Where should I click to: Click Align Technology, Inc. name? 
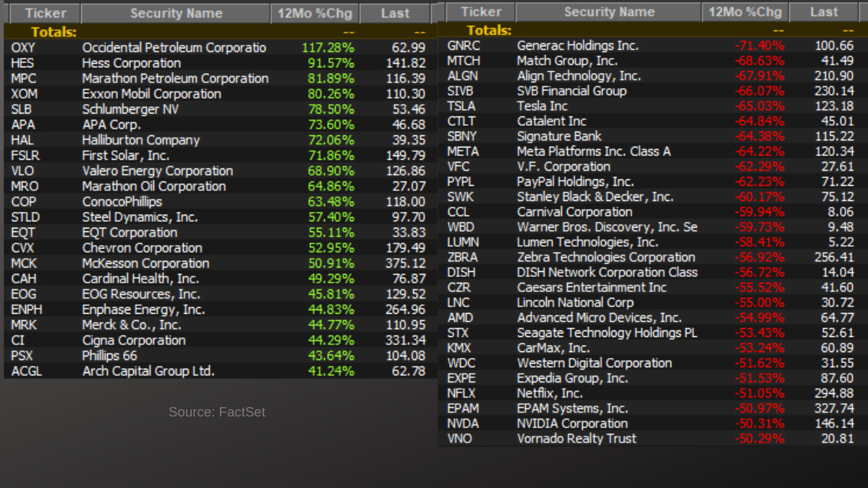579,76
